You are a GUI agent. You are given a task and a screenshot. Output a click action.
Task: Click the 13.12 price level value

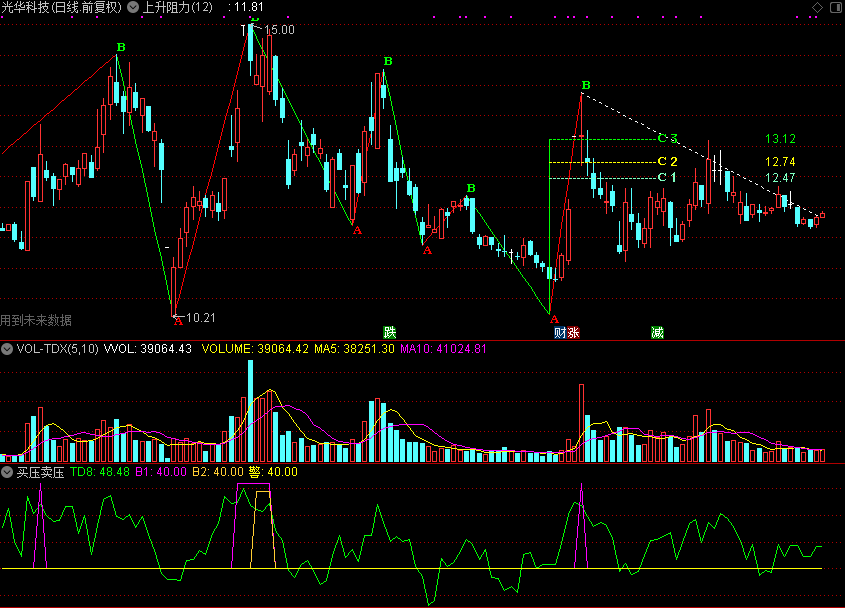point(780,138)
